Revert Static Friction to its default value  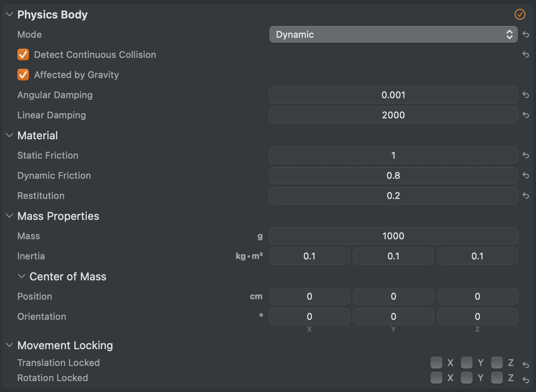point(525,155)
